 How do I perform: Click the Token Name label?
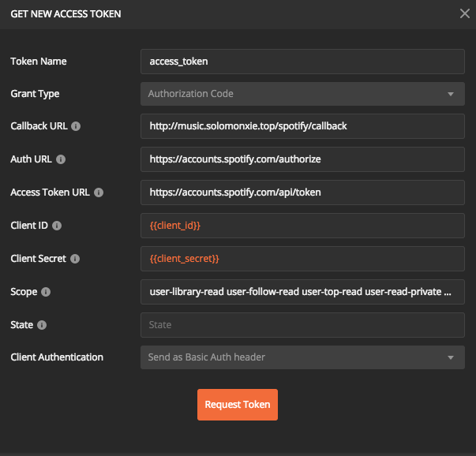[39, 62]
